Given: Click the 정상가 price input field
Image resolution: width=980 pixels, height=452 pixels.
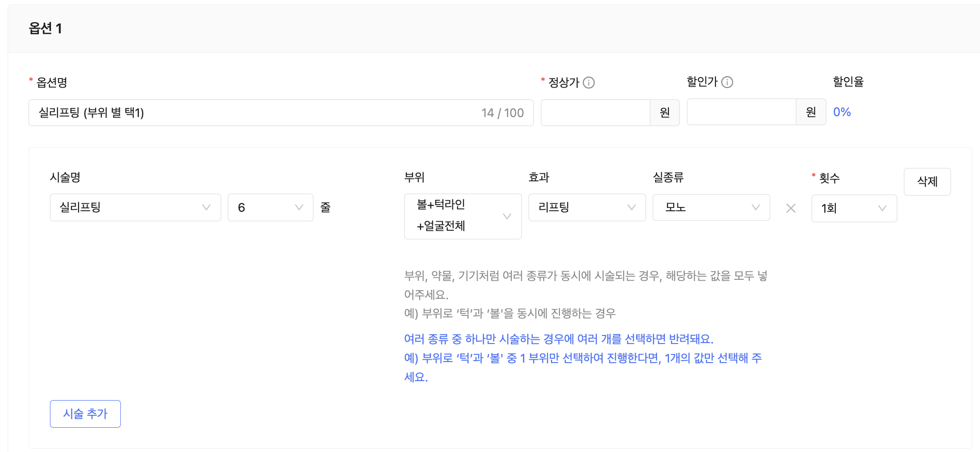Looking at the screenshot, I should pyautogui.click(x=595, y=113).
